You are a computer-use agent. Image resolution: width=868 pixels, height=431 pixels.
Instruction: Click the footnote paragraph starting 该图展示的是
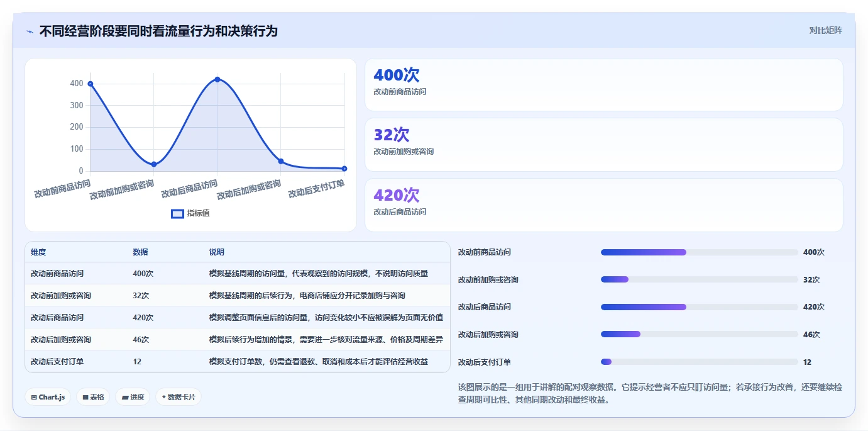pyautogui.click(x=650, y=393)
